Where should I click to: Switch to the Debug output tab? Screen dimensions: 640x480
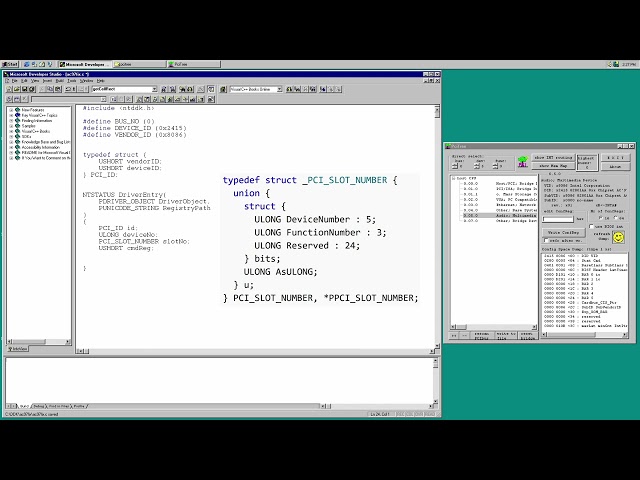(39, 406)
